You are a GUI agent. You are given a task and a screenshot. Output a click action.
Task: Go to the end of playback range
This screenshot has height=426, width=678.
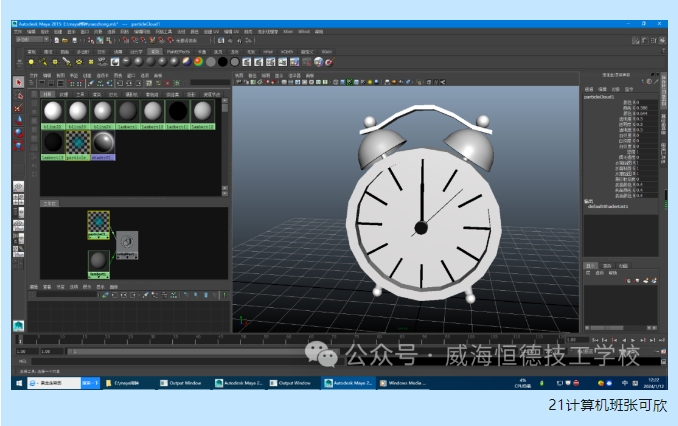(x=662, y=340)
